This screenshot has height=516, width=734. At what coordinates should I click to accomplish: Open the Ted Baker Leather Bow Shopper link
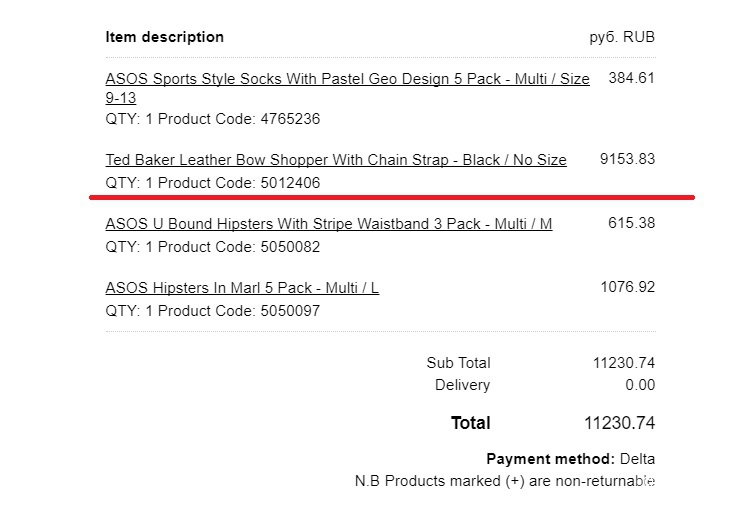pos(336,160)
